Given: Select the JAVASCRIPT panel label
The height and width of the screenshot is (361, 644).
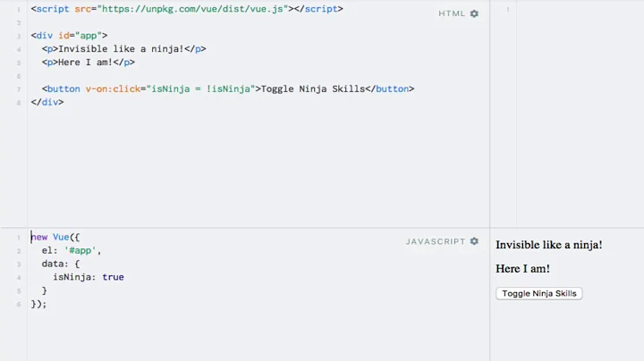Looking at the screenshot, I should tap(436, 241).
